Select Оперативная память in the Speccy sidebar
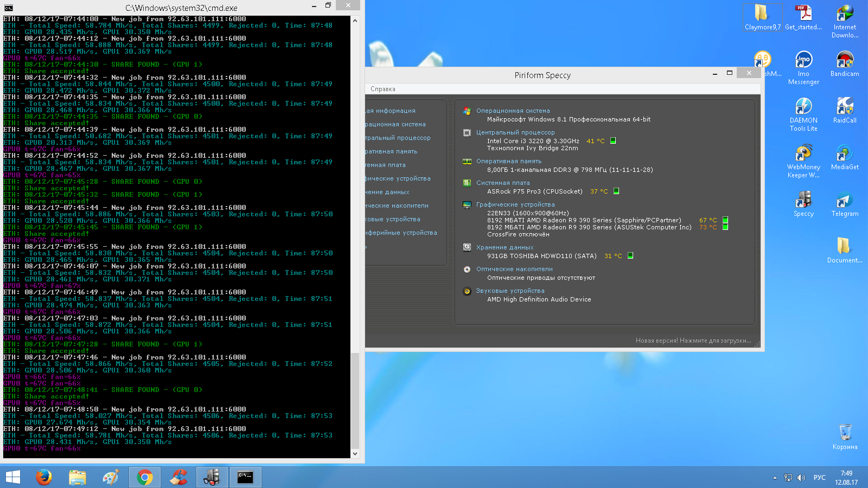 pos(391,151)
